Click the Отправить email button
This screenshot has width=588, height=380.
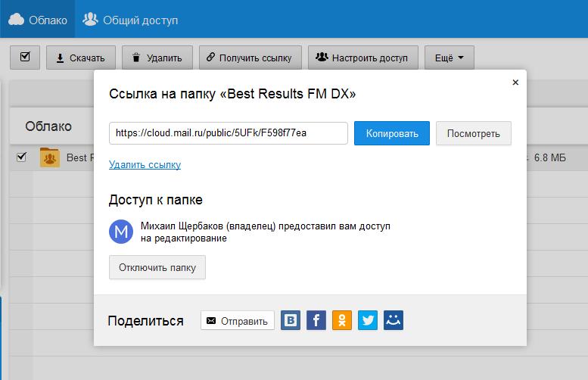[237, 321]
